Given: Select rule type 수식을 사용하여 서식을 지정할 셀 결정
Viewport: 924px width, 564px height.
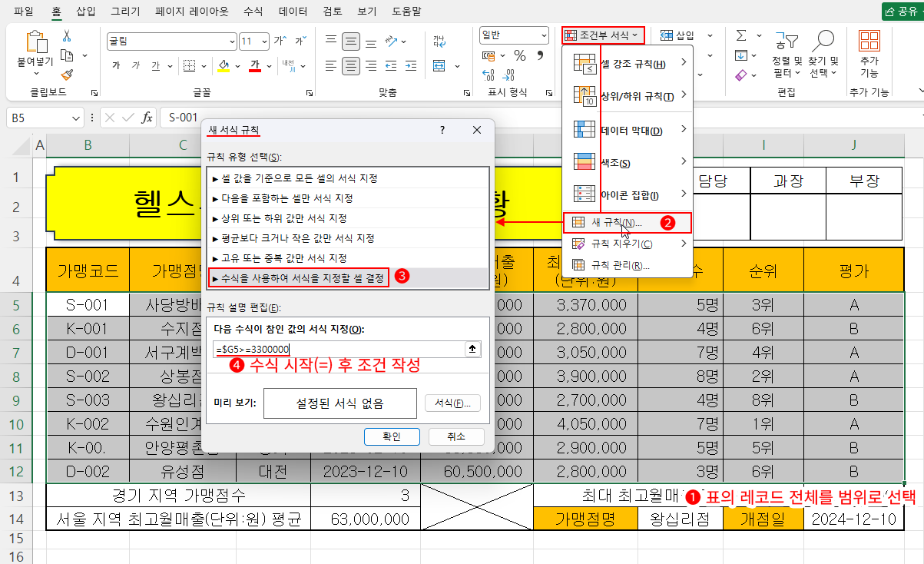Looking at the screenshot, I should (x=349, y=277).
